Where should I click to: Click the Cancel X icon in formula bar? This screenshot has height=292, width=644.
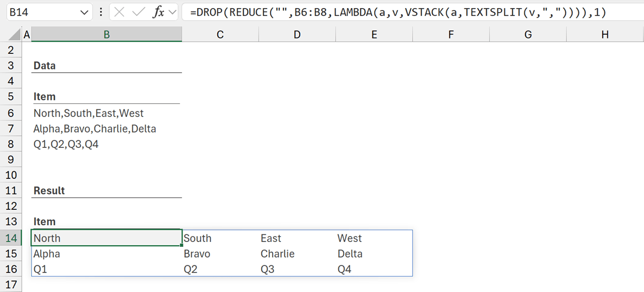pos(120,13)
